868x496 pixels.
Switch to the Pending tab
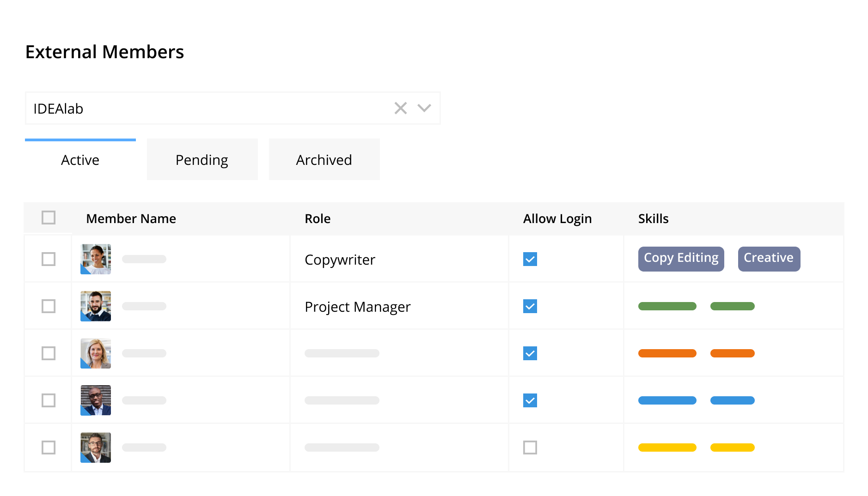coord(202,159)
